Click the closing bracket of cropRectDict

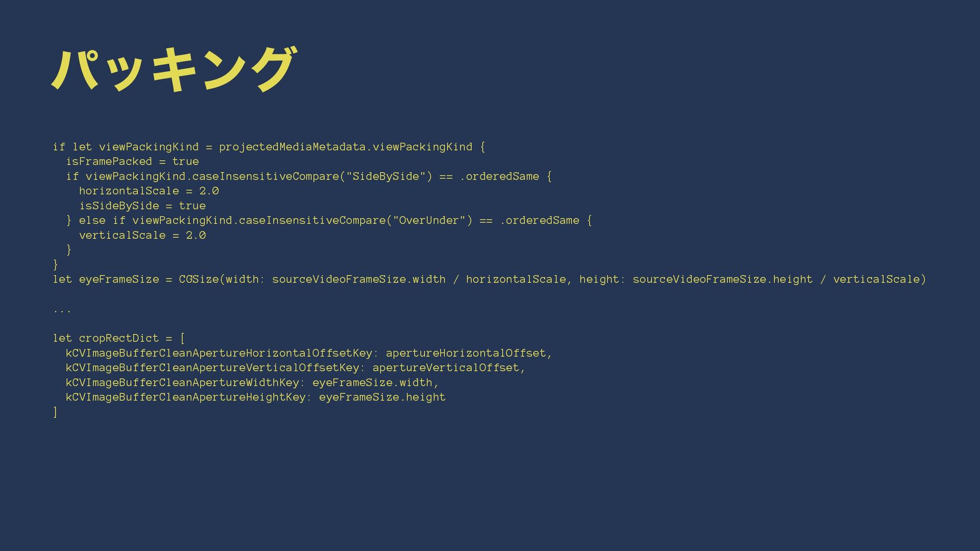[x=55, y=412]
